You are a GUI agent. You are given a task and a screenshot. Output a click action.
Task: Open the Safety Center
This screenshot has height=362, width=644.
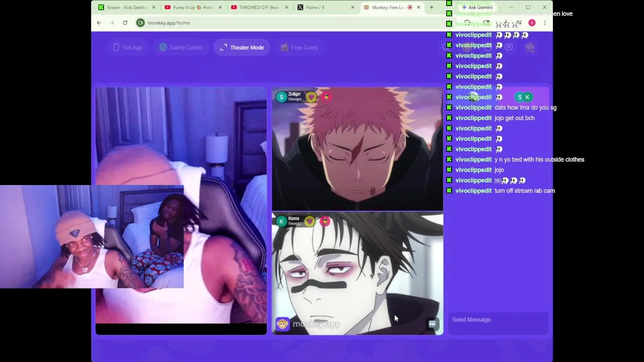[x=181, y=47]
